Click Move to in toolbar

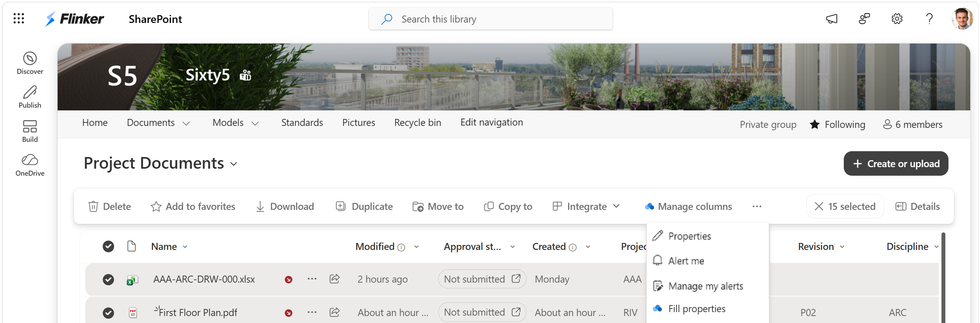[438, 206]
